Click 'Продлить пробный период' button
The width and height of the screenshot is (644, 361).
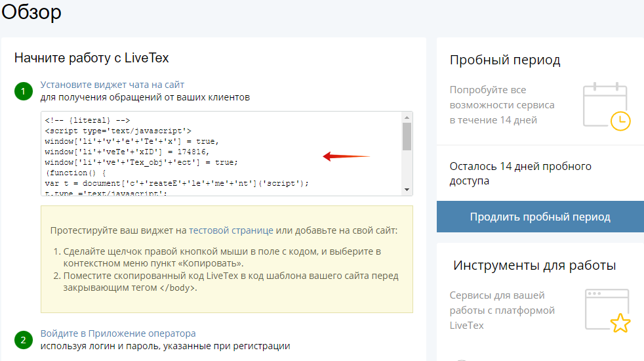point(540,217)
